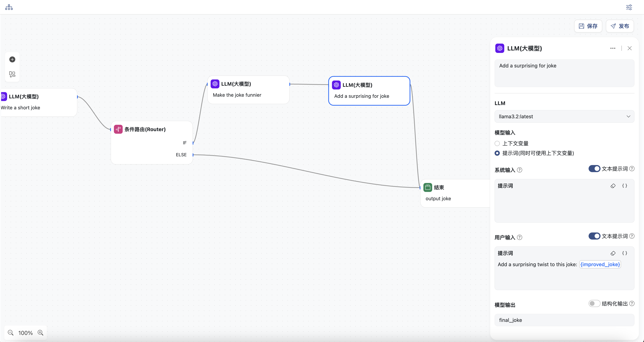Click the 发布 publish button
Screen dimensions: 644x342
(620, 26)
